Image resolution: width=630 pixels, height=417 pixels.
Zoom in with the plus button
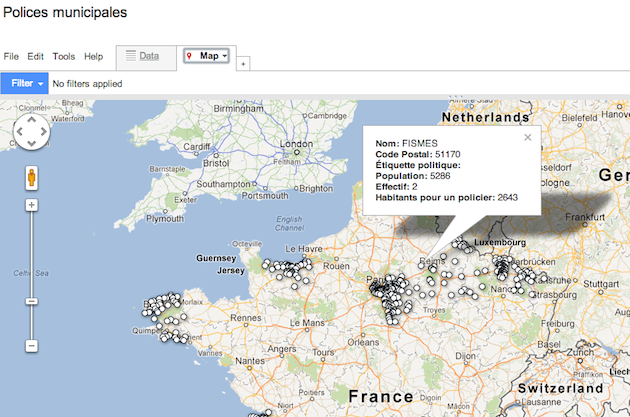pyautogui.click(x=31, y=205)
